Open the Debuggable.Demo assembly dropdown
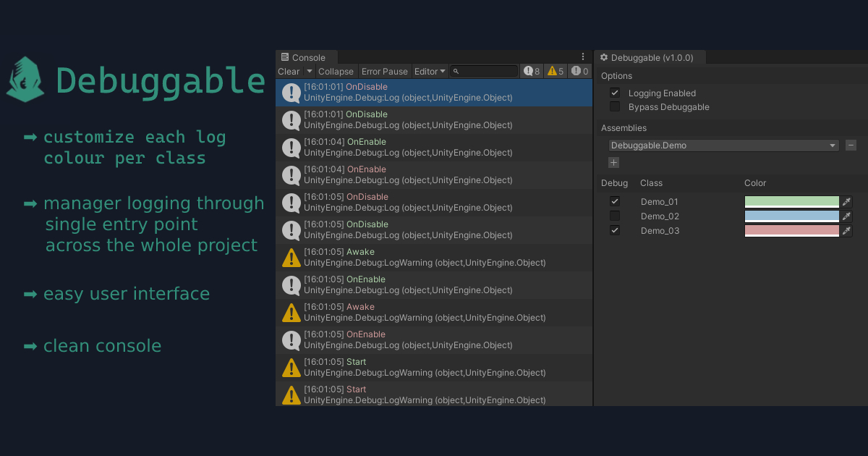Screen dimensions: 868x456 [723, 145]
